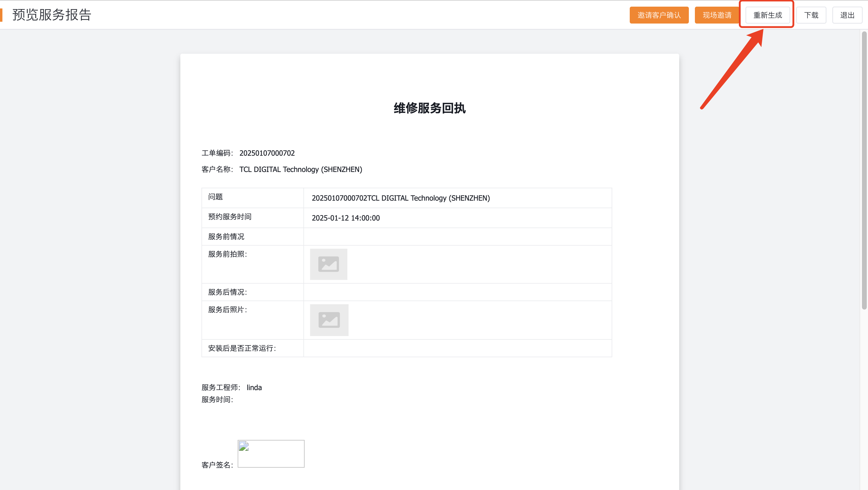868x490 pixels.
Task: Click the 服务前拍照 row label
Action: click(227, 254)
